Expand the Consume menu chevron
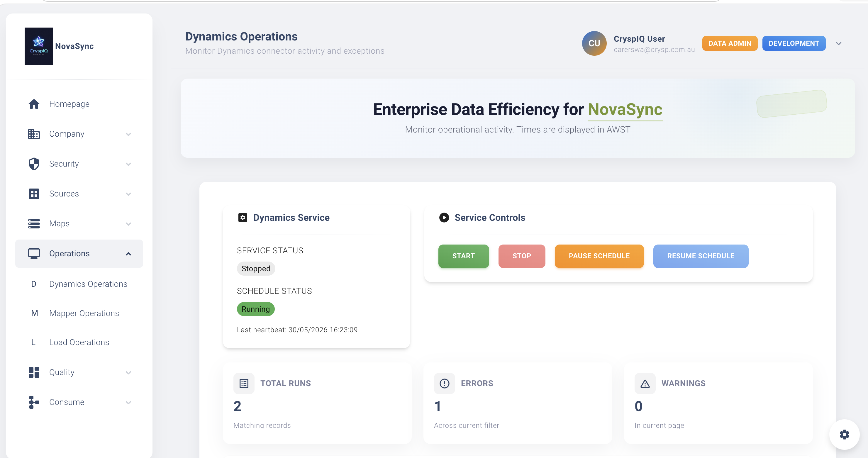The width and height of the screenshot is (868, 458). [128, 403]
